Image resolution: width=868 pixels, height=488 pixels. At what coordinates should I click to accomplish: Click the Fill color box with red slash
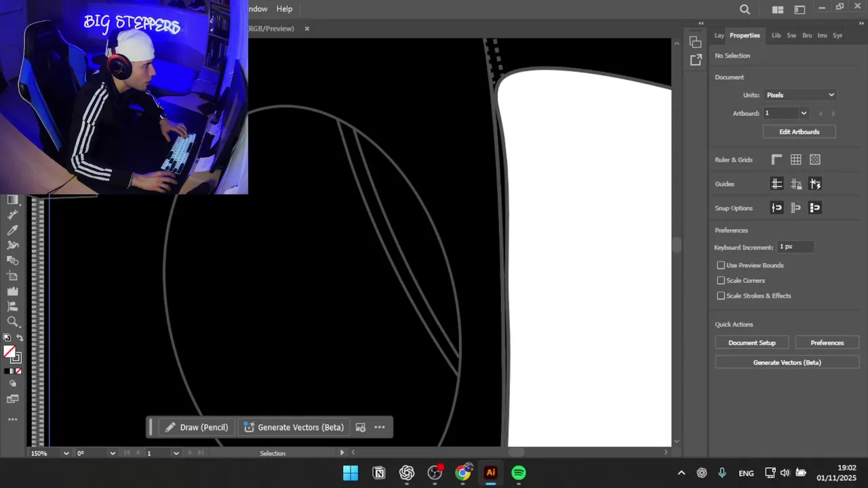pos(9,352)
